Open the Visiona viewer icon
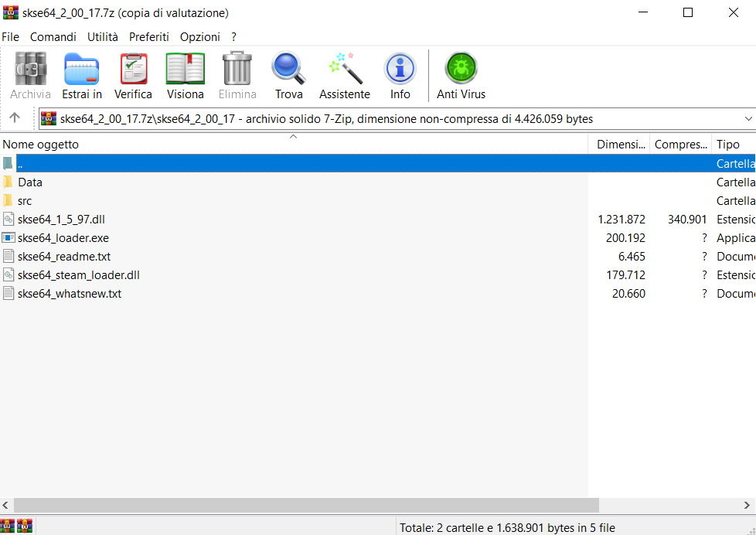Viewport: 756px width, 535px height. [186, 69]
